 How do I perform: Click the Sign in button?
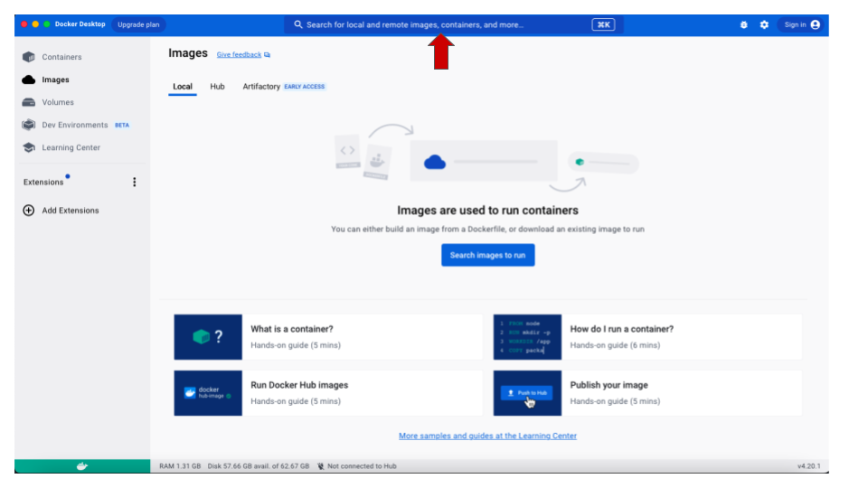[800, 25]
